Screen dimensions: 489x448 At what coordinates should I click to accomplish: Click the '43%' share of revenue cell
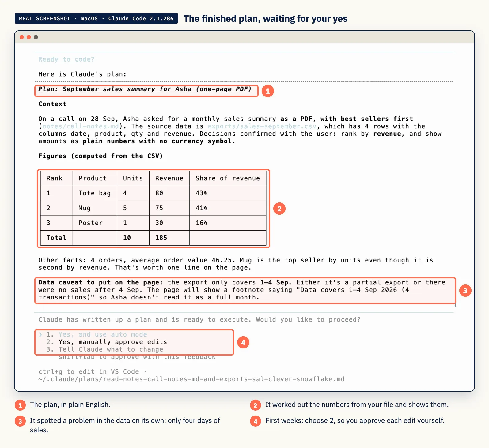[x=202, y=193]
